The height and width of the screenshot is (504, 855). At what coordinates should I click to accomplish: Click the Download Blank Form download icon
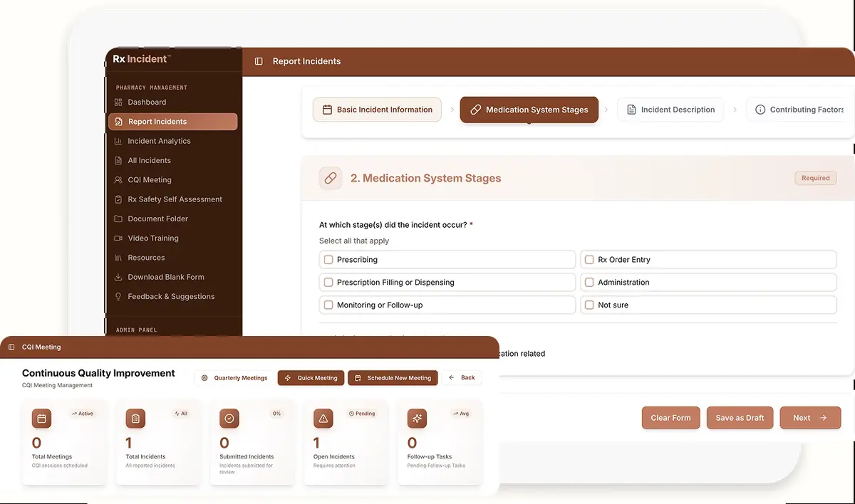[118, 277]
